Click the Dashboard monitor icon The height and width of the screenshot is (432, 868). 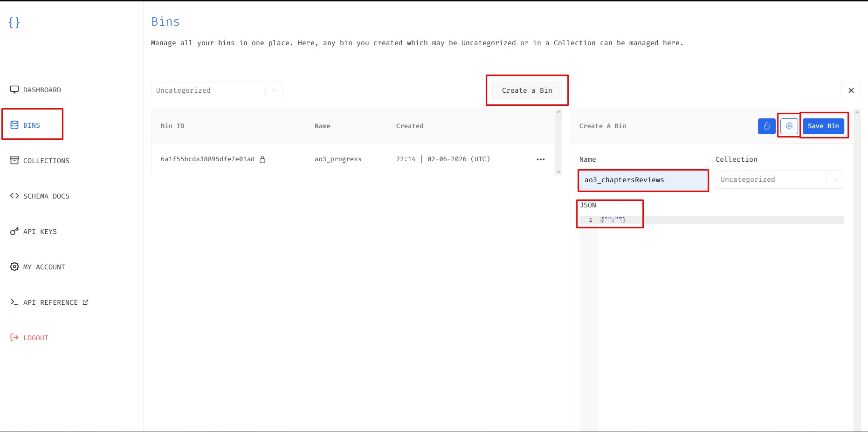(x=14, y=89)
